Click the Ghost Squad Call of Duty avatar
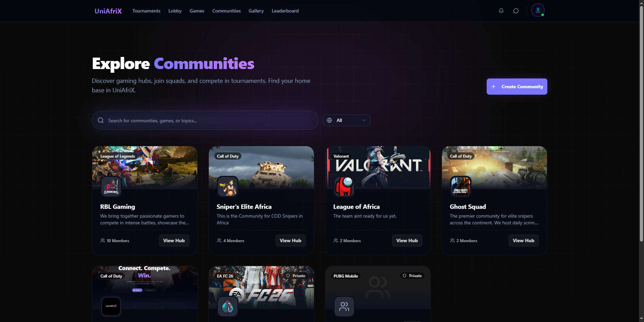 coord(461,186)
